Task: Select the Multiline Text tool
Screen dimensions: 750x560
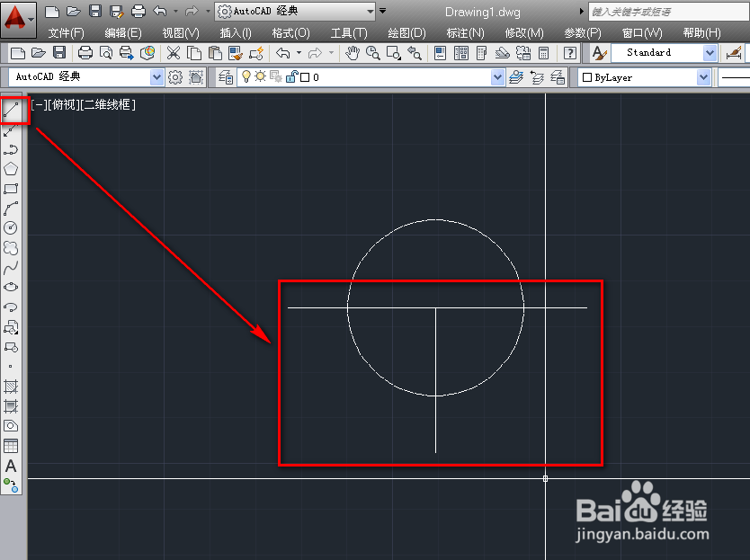Action: [x=11, y=466]
